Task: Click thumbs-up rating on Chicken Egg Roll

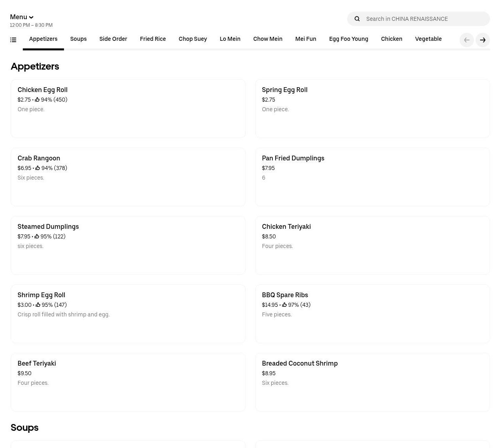Action: click(x=37, y=100)
